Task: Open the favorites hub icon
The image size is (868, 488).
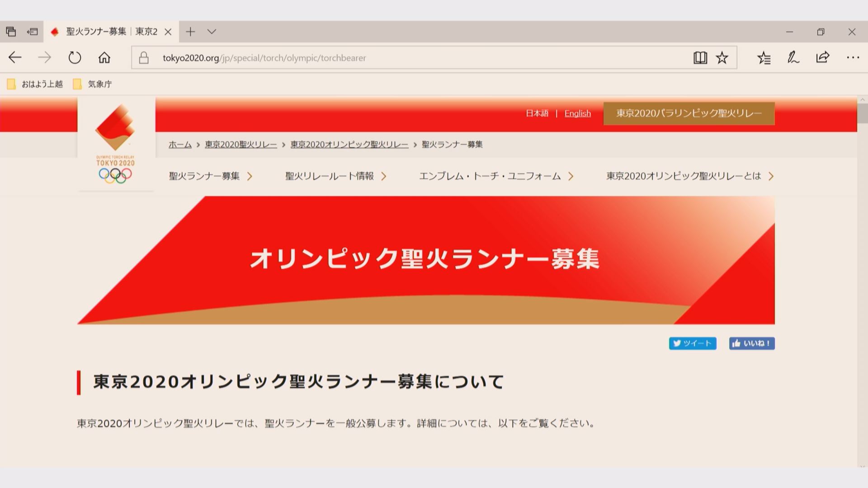Action: (764, 58)
